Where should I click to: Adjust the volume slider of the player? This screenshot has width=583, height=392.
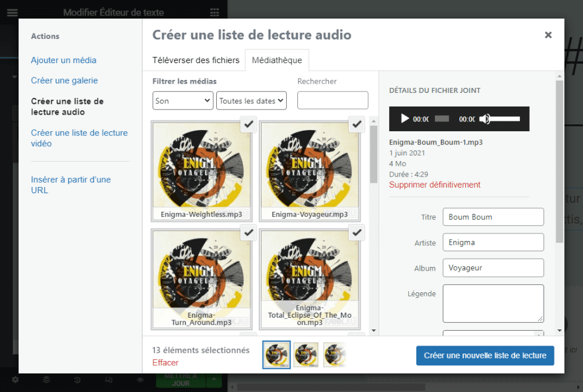click(x=504, y=118)
